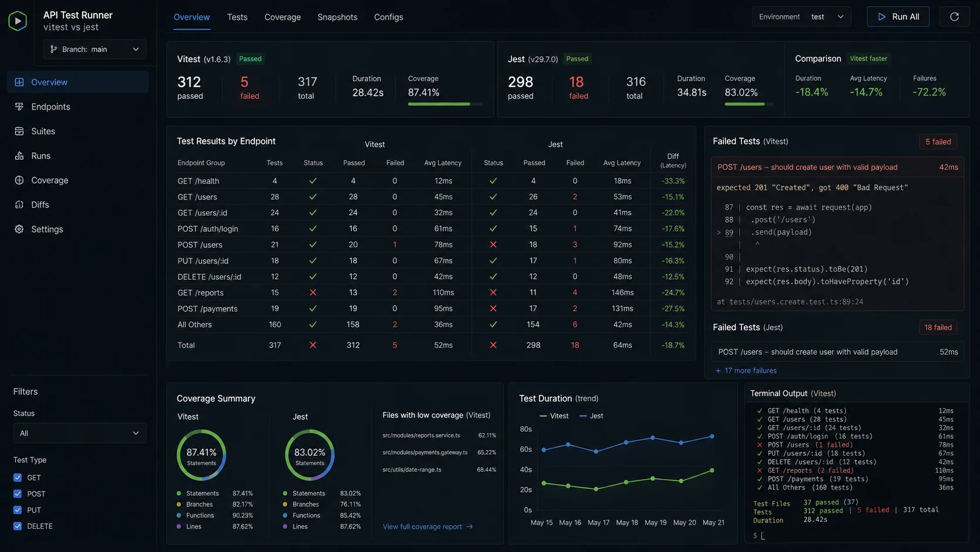
Task: Click the Run All button
Action: click(898, 17)
